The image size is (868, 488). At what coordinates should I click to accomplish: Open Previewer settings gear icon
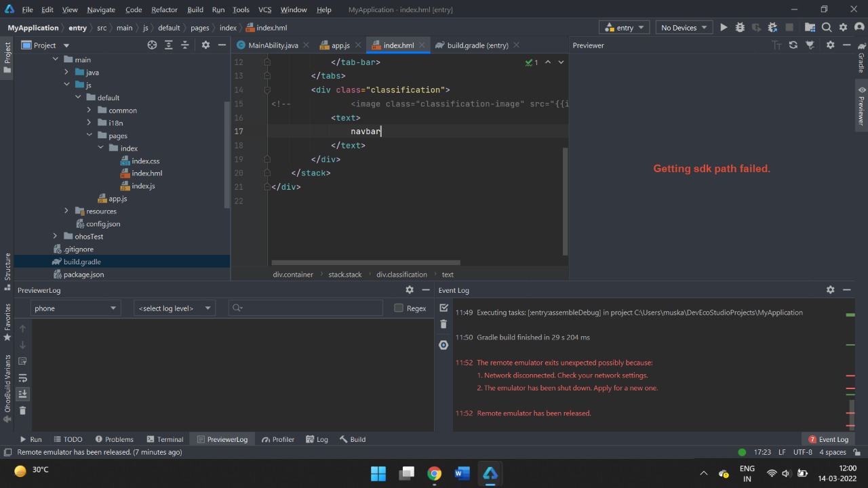pyautogui.click(x=830, y=45)
